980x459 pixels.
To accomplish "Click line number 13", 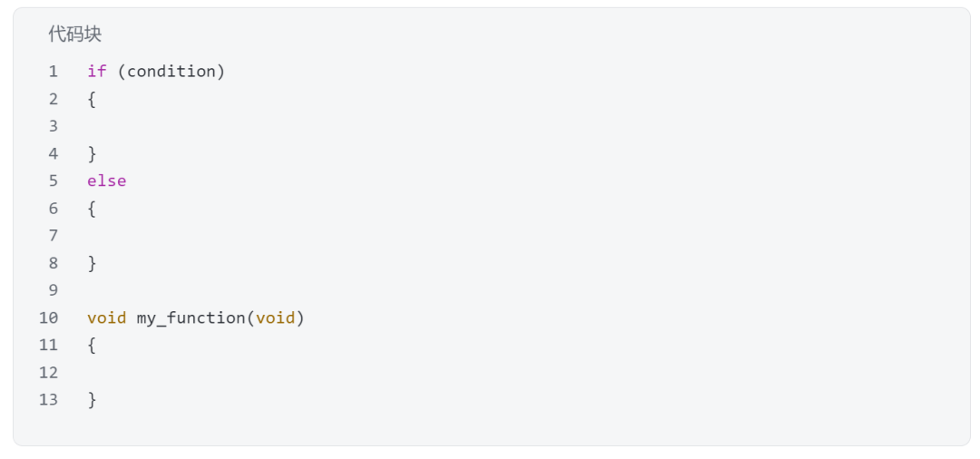I will pos(48,400).
